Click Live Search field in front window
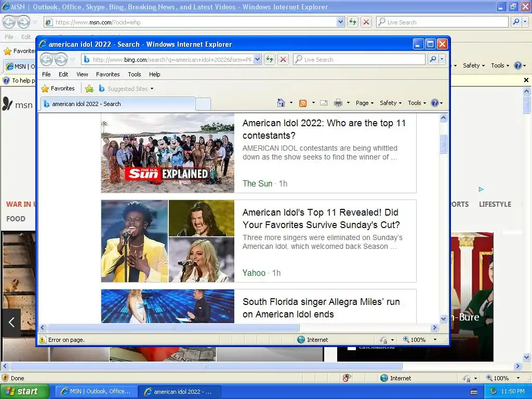The image size is (532, 399). pos(359,59)
